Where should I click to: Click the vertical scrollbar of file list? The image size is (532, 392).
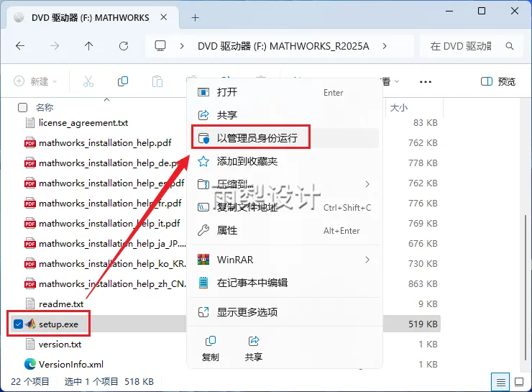526,288
